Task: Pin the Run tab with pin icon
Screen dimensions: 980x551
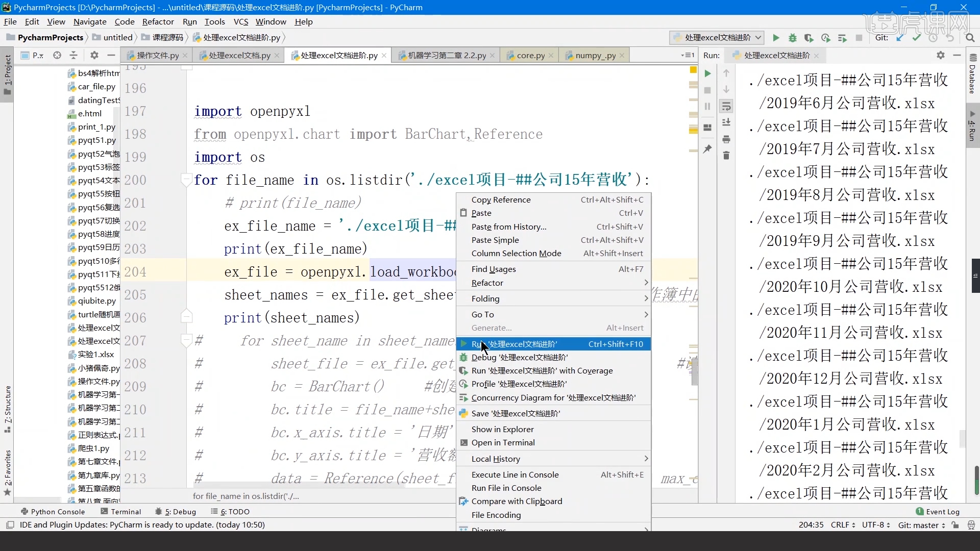Action: (x=707, y=149)
